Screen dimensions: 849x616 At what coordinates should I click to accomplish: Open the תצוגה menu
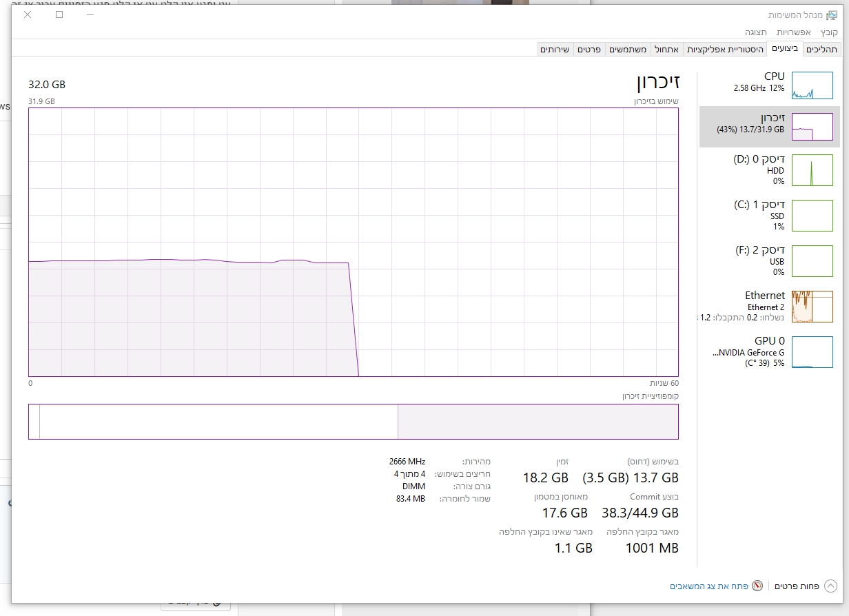pyautogui.click(x=756, y=32)
